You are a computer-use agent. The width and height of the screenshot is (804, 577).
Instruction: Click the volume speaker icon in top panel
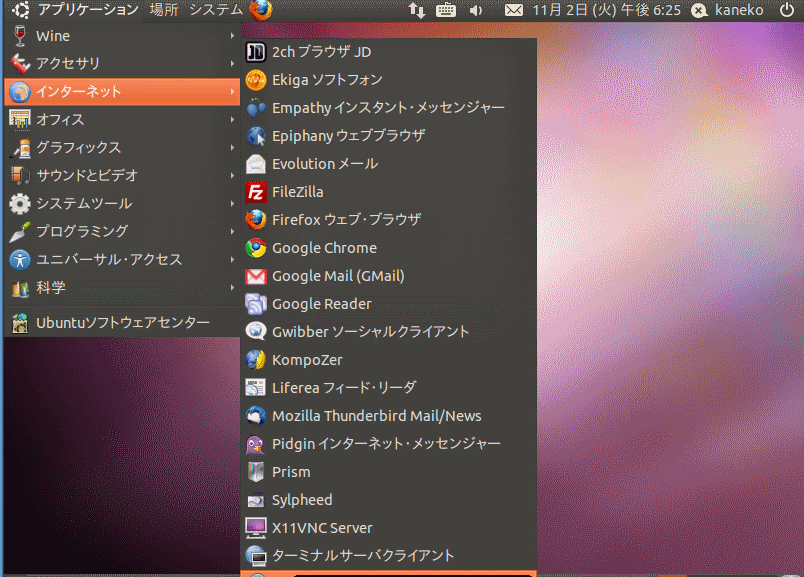click(x=476, y=10)
